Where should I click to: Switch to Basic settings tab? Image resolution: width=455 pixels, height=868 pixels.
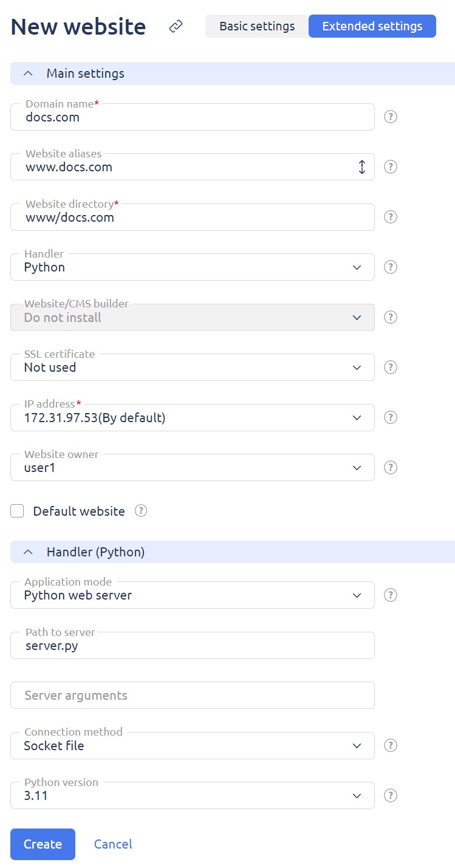(x=257, y=27)
